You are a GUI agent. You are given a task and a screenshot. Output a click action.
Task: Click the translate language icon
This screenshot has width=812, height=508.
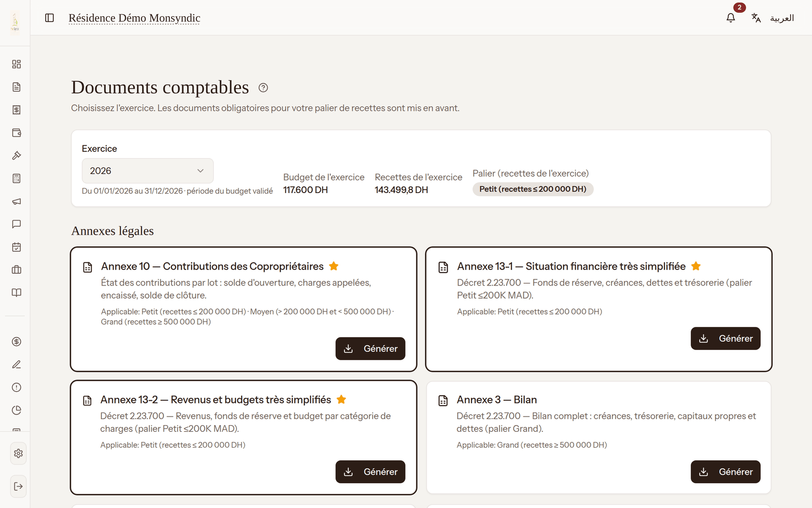pos(756,18)
